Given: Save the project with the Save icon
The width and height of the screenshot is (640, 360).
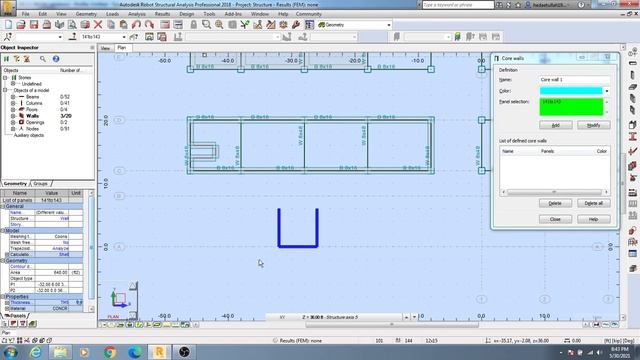Looking at the screenshot, I should point(34,25).
